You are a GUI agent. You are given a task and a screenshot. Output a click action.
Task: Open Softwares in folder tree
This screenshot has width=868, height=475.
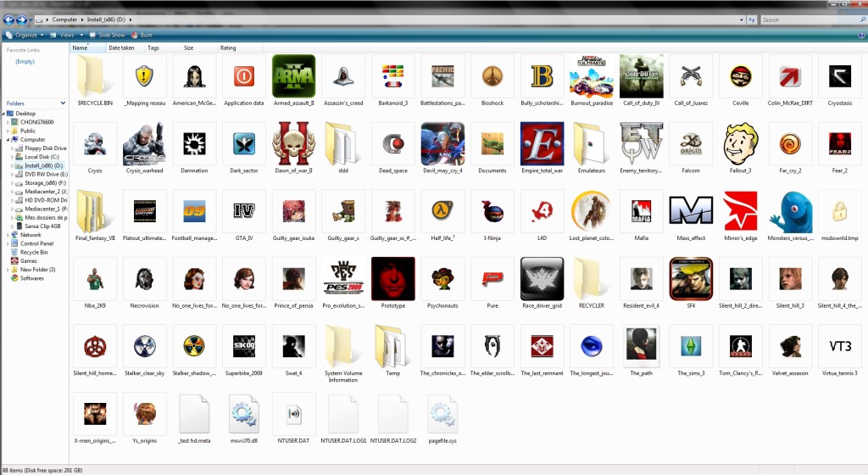[27, 278]
